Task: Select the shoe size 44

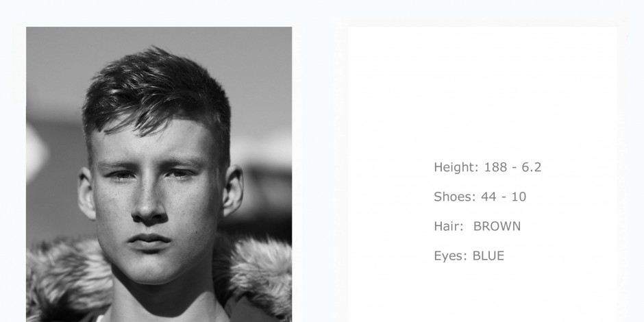Action: coord(488,197)
